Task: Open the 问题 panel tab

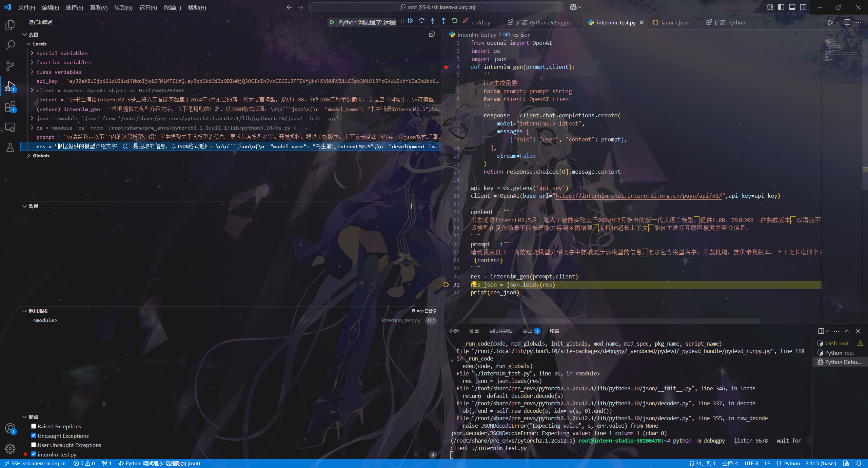Action: click(x=455, y=331)
